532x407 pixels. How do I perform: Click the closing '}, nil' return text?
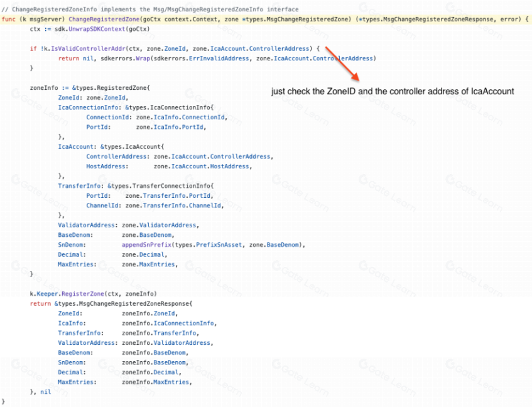click(x=40, y=393)
